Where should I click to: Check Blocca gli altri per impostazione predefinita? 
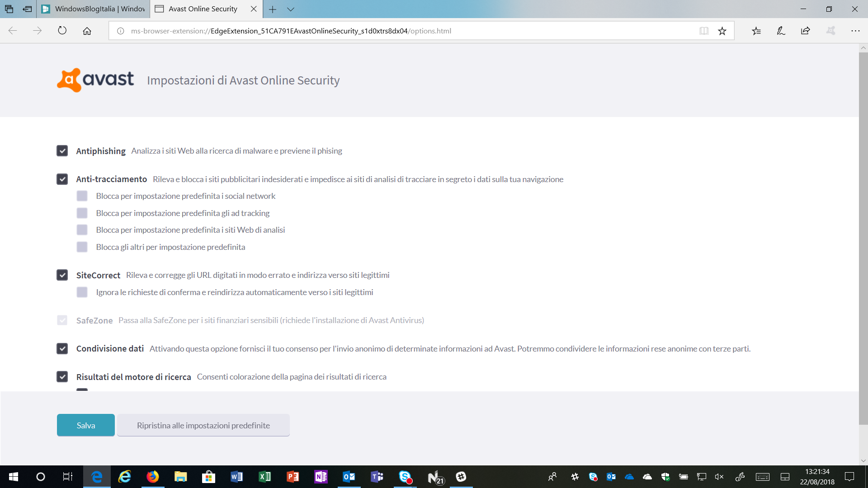82,247
